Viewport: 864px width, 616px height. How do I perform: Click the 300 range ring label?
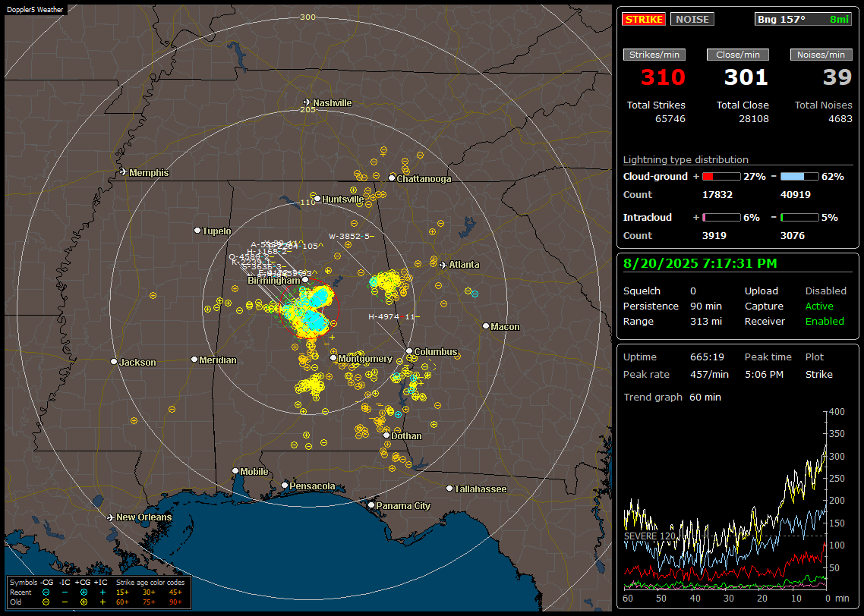tap(308, 17)
